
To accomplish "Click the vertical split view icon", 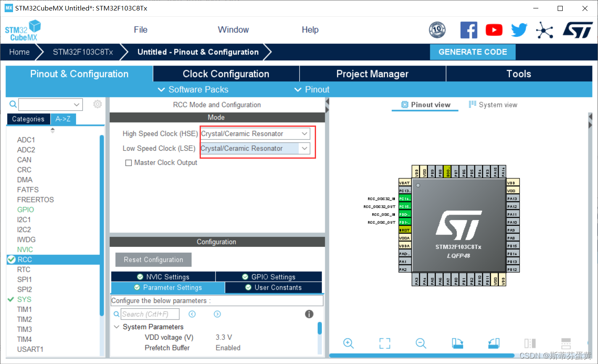I will [530, 343].
